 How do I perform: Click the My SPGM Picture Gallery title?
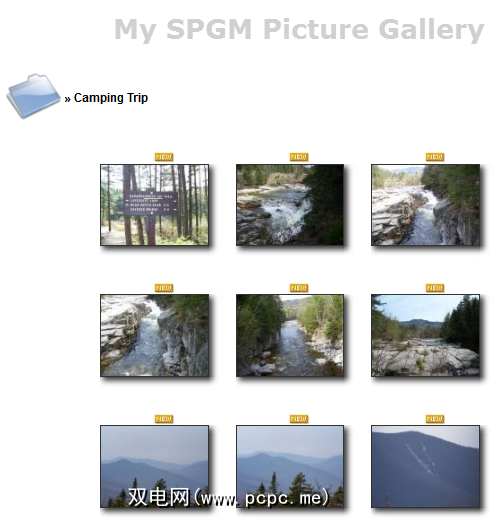299,30
